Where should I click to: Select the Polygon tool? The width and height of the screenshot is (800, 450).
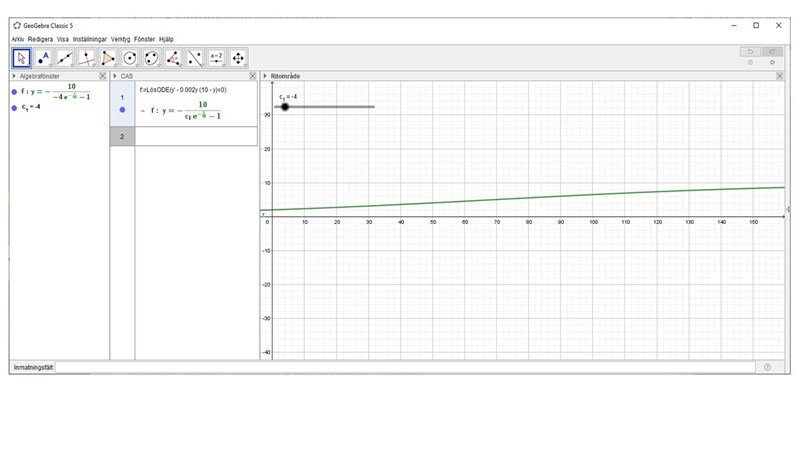(x=109, y=57)
